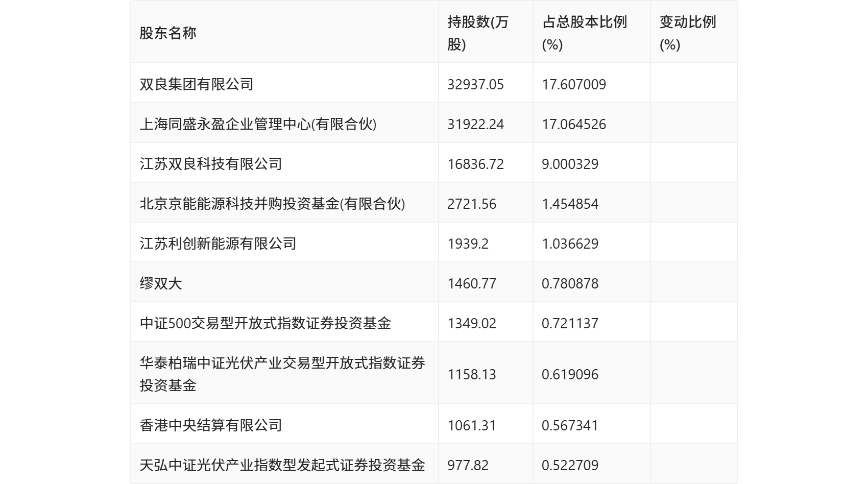Select shareholder 北京京能能源科技并购投资基金(有限合伙)
Viewport: 868px width, 484px height.
point(272,204)
